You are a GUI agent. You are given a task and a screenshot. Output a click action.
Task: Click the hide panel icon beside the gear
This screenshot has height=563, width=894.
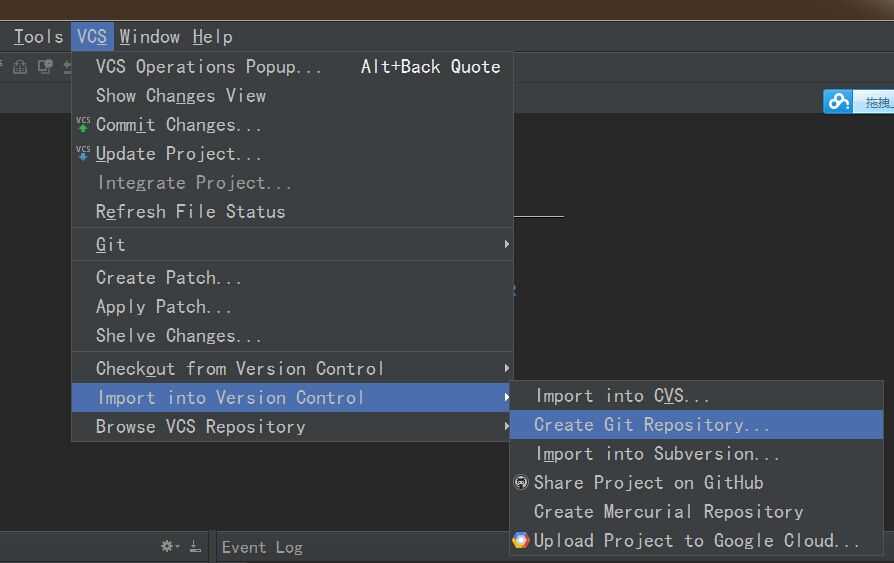[x=194, y=546]
